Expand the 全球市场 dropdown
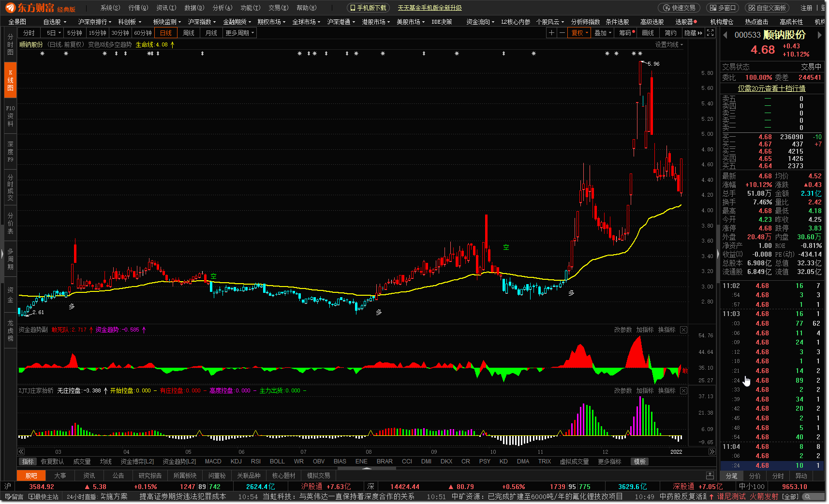Image resolution: width=829 pixels, height=504 pixels. tap(306, 22)
